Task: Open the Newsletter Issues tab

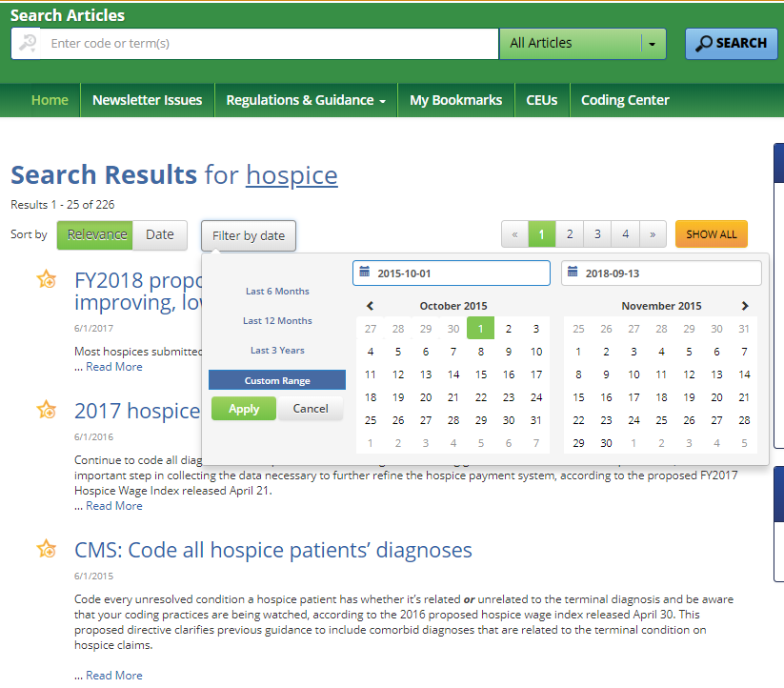Action: pos(147,100)
